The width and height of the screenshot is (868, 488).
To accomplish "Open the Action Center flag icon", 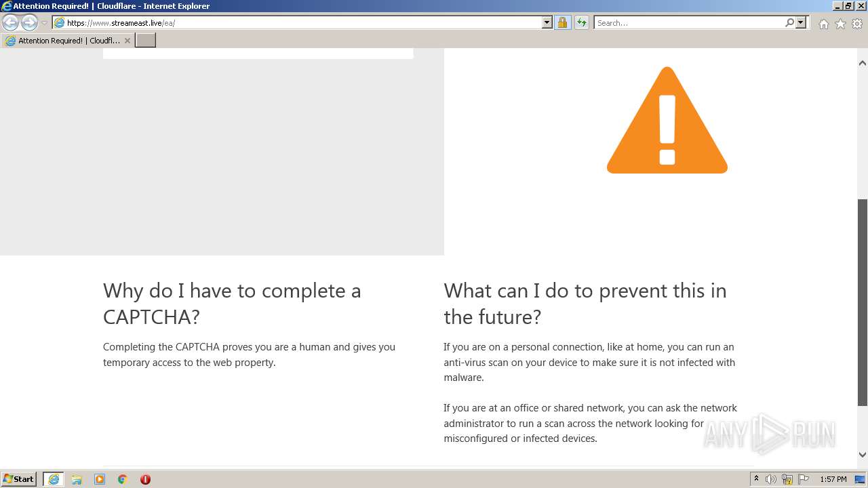I will (x=804, y=479).
